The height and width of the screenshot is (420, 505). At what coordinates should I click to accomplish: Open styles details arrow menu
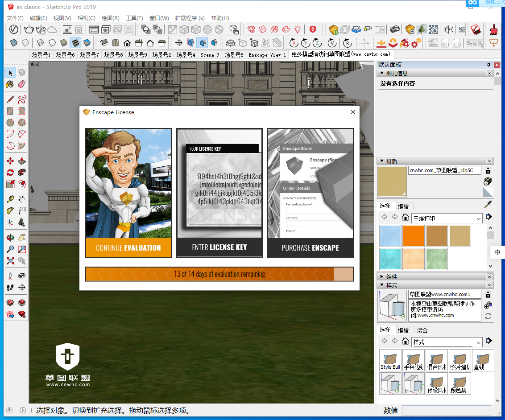[488, 341]
